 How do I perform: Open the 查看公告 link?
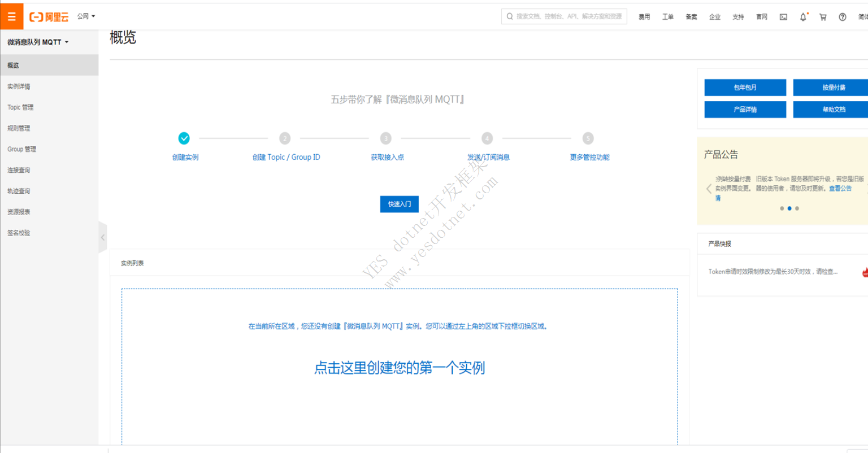(x=840, y=189)
